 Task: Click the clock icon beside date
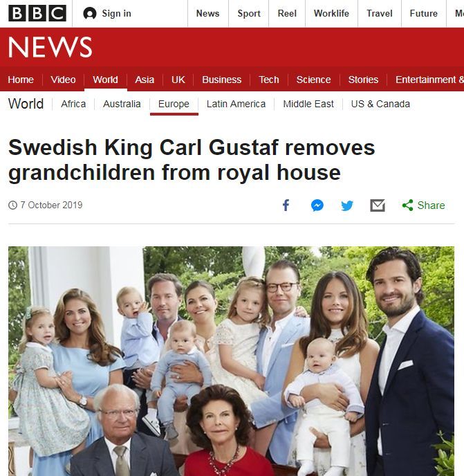pyautogui.click(x=12, y=205)
